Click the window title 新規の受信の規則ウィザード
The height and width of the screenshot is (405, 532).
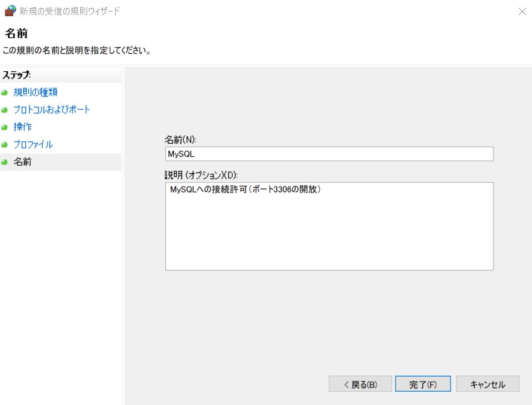[x=69, y=11]
